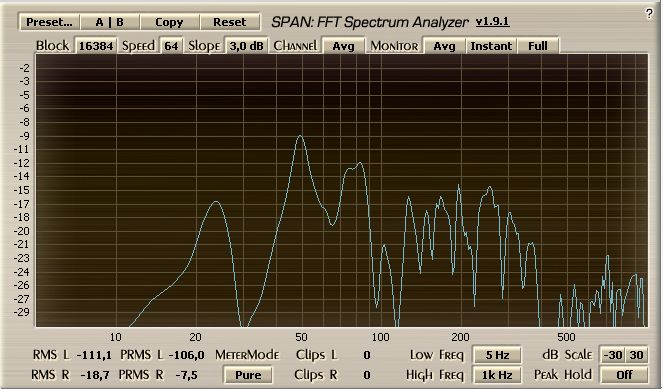Switch A | B comparison state
The width and height of the screenshot is (663, 389).
(110, 22)
